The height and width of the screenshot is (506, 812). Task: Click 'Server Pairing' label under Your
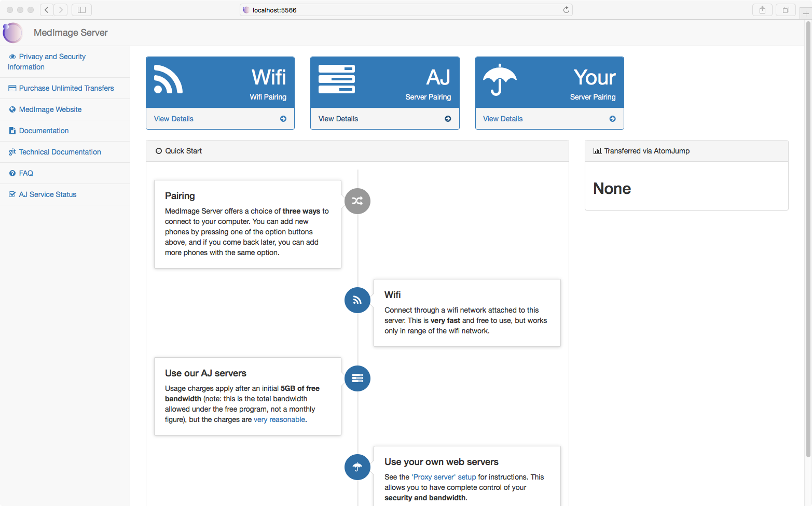(593, 97)
